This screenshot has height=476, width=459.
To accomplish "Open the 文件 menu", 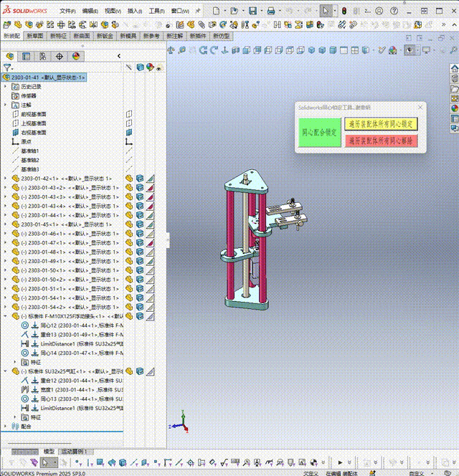I will coord(67,11).
